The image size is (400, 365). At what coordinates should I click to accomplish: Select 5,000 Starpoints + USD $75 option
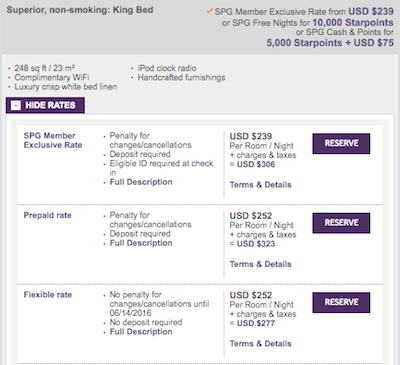330,43
